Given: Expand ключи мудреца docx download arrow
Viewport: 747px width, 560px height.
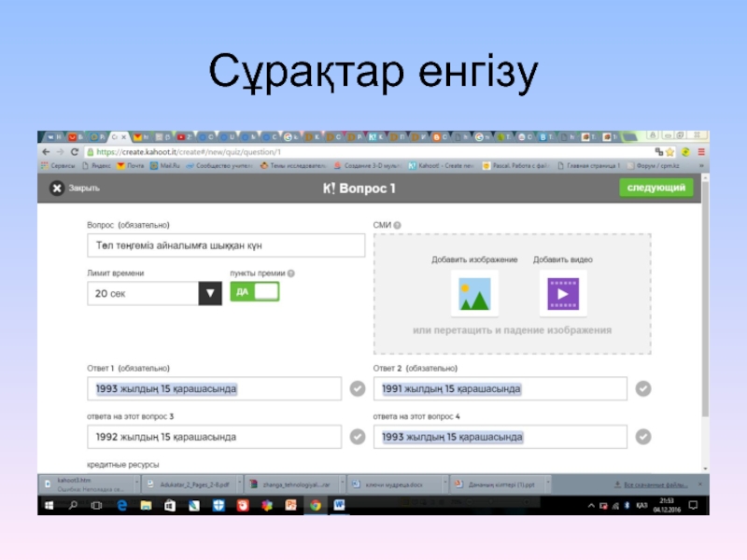Looking at the screenshot, I should [x=445, y=483].
